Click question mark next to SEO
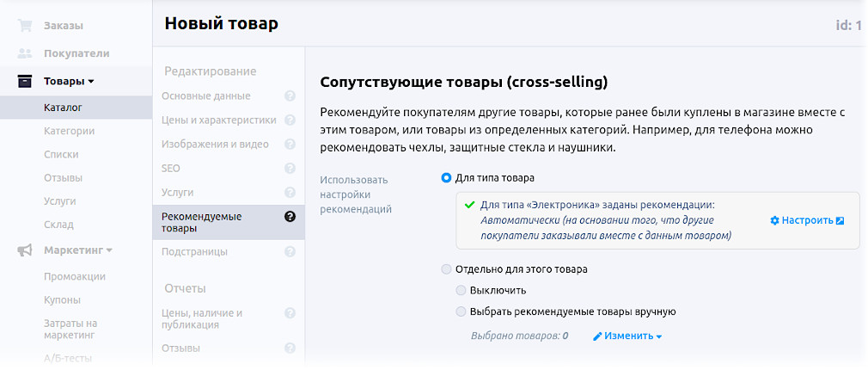Image resolution: width=868 pixels, height=370 pixels. point(290,169)
